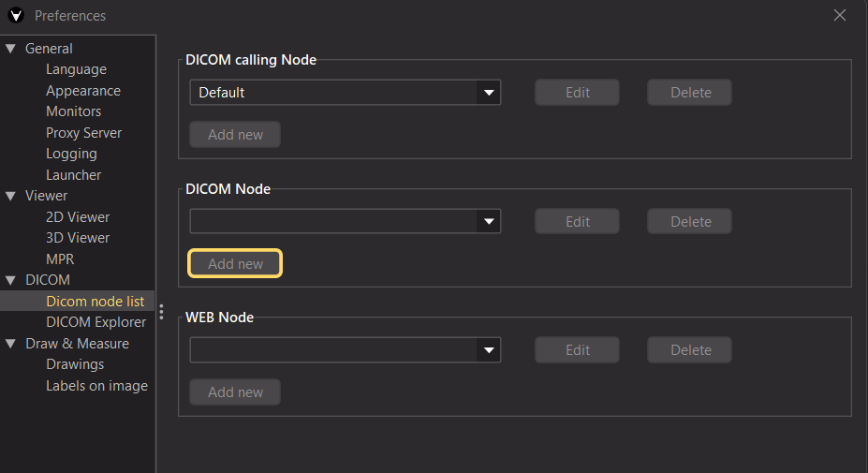Image resolution: width=868 pixels, height=473 pixels.
Task: Click the application logo icon in title bar
Action: pos(16,16)
